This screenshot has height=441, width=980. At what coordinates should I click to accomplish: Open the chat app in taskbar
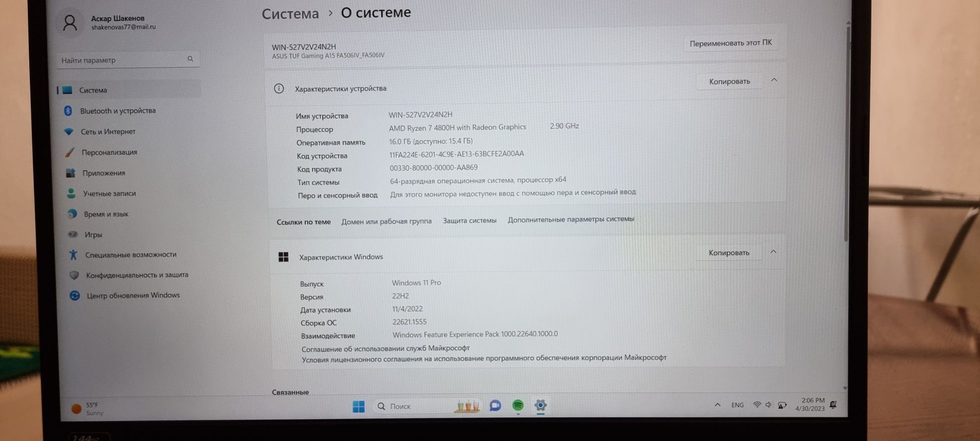(x=495, y=406)
